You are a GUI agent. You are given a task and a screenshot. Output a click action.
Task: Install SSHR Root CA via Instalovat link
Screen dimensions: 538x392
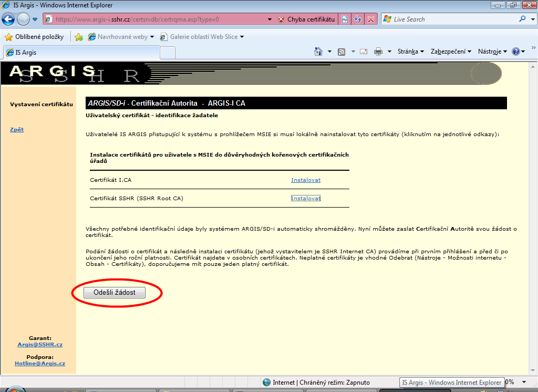(x=306, y=198)
